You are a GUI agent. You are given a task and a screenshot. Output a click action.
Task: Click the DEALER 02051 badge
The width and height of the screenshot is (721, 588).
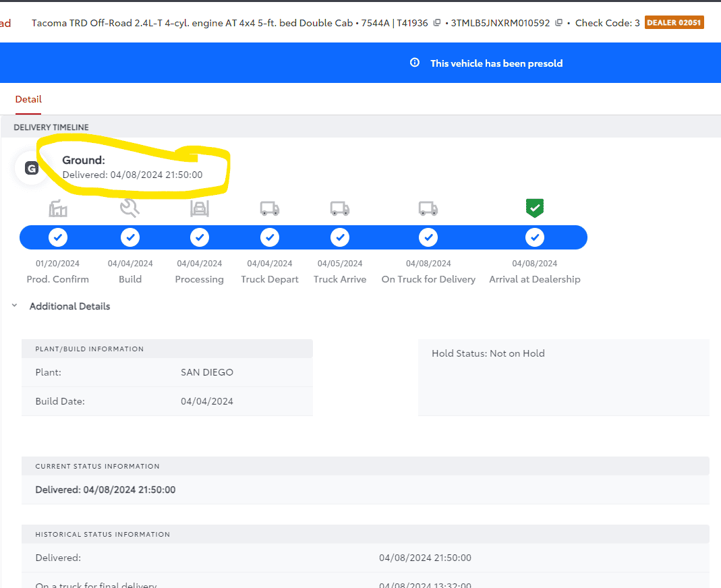[674, 23]
